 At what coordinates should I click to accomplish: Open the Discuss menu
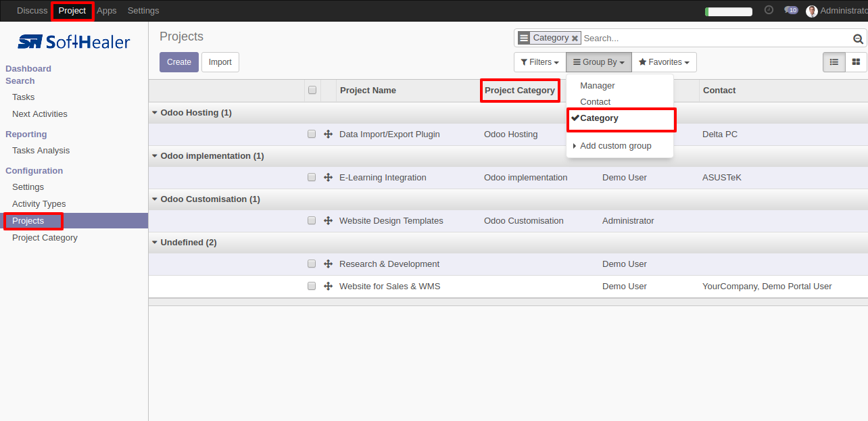[32, 11]
